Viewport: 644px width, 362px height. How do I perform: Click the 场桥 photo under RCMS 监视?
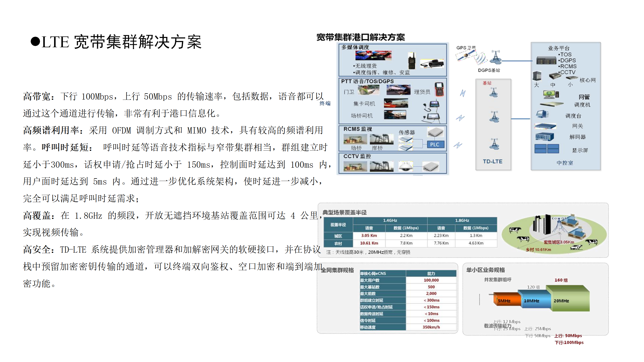[355, 140]
